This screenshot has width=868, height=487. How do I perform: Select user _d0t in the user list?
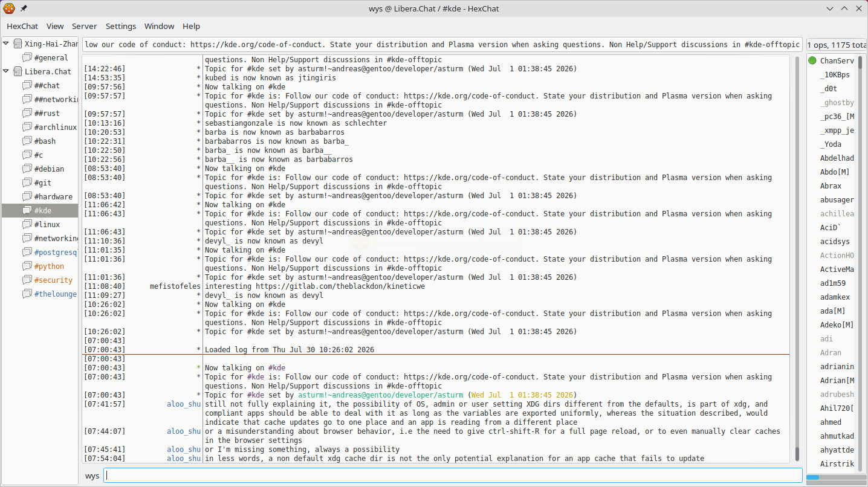(829, 89)
